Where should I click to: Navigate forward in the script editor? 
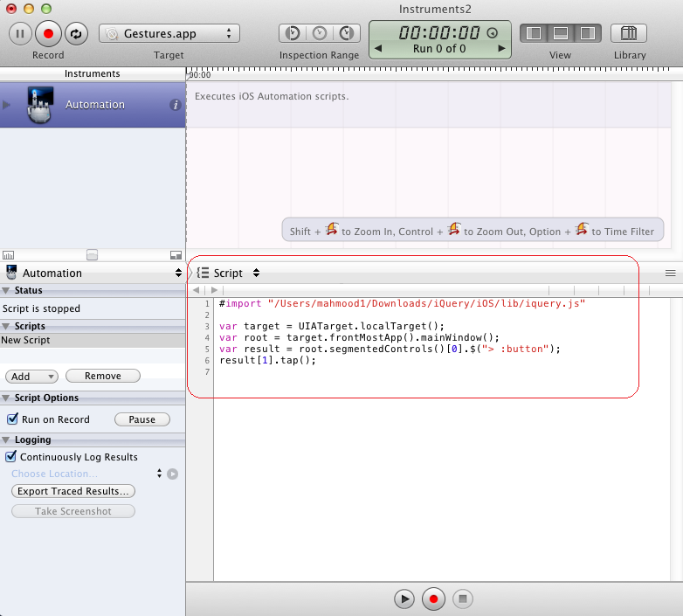click(214, 290)
